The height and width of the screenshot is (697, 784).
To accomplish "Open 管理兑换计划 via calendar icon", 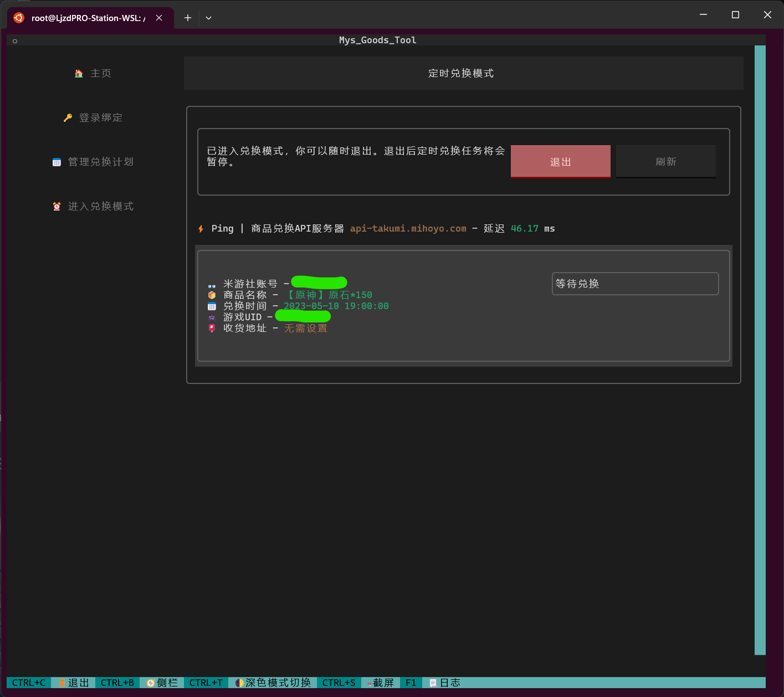I will [x=57, y=161].
